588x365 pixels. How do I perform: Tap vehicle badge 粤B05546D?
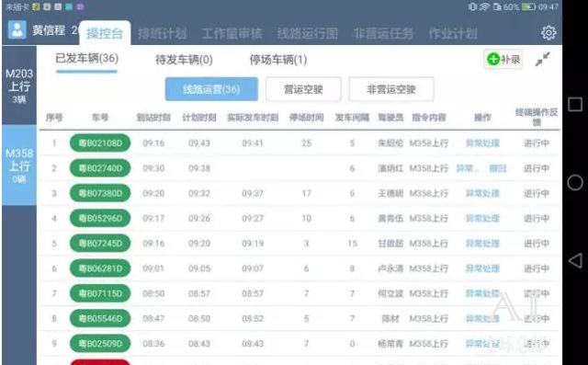point(100,318)
